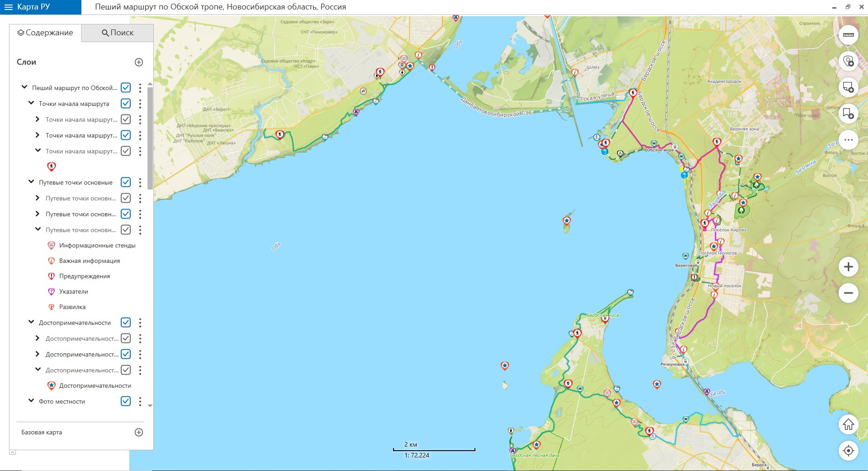
Task: Click the Базовая карта section label
Action: coord(42,432)
